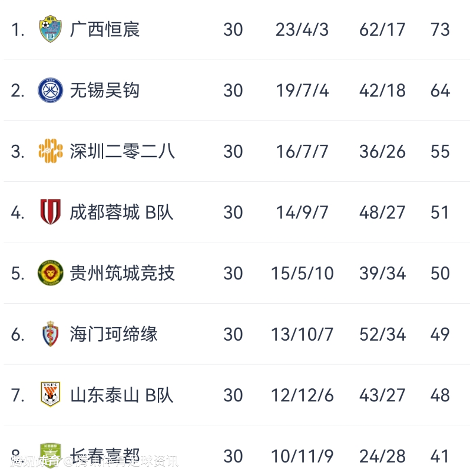The image size is (470, 476).
Task: Click the 长春喜都 green logo
Action: tap(50, 453)
